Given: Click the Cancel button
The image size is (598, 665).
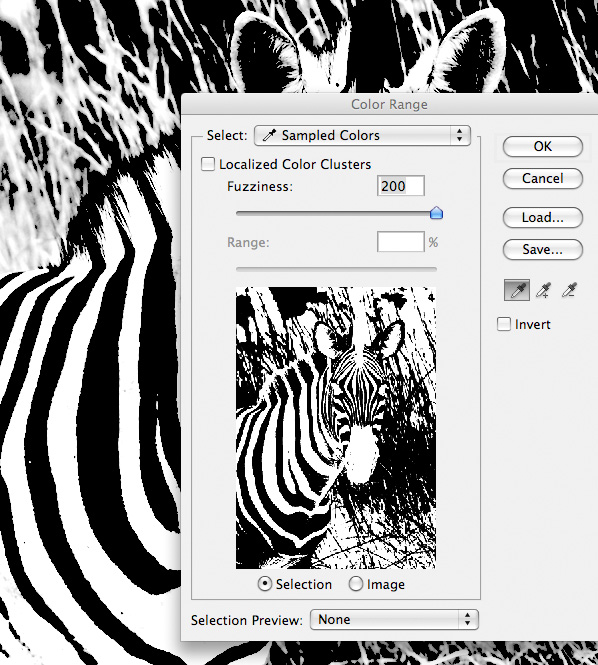Looking at the screenshot, I should pos(543,179).
